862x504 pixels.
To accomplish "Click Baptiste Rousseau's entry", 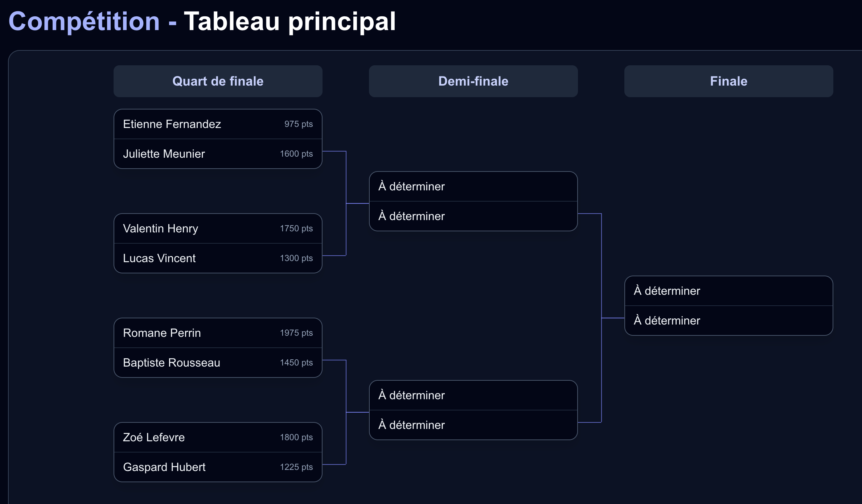I will coord(218,363).
